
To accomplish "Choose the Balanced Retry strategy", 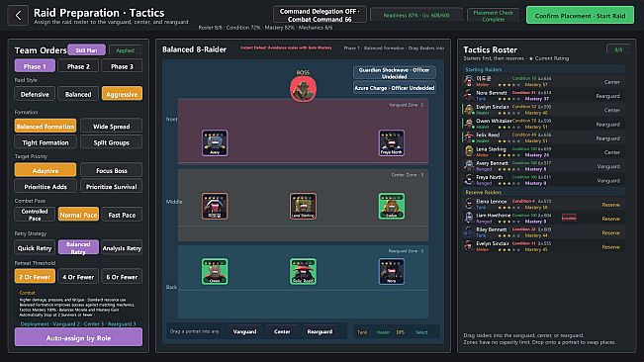I will click(x=78, y=247).
